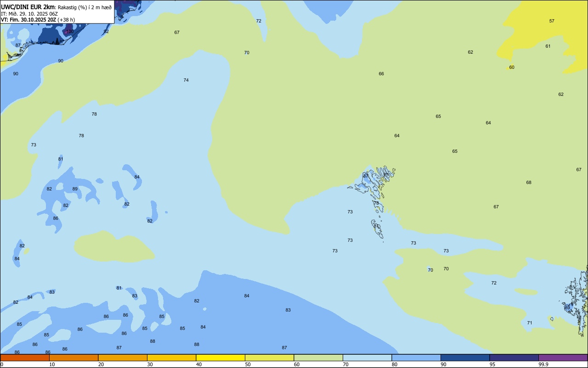Select the 20–30 legend color segment
The image size is (588, 368).
click(x=123, y=357)
